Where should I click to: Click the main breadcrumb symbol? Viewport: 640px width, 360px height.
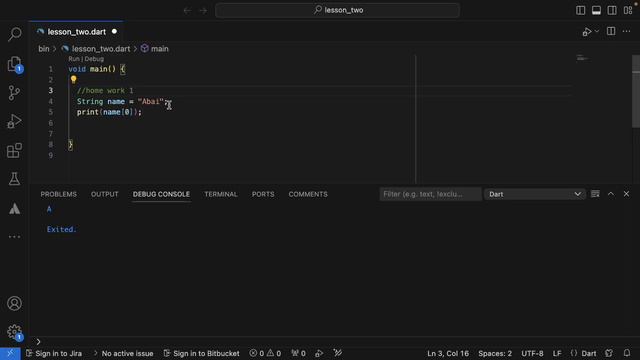(160, 49)
